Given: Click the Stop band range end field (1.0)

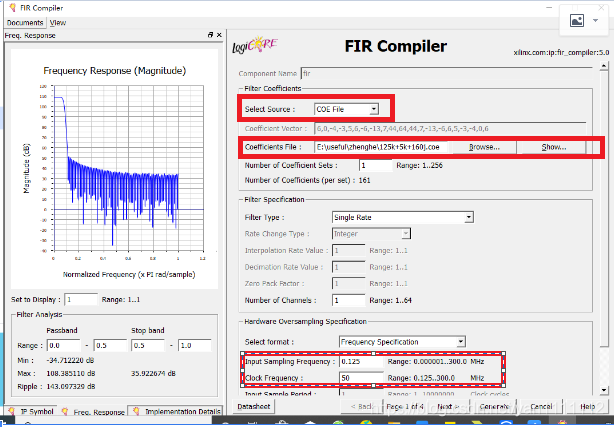Looking at the screenshot, I should tap(195, 346).
